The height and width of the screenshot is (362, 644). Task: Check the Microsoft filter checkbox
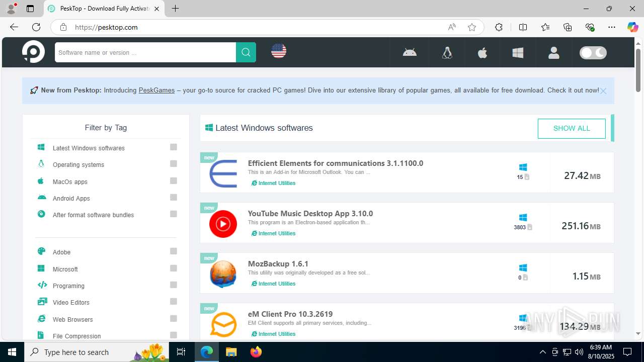coord(174,268)
